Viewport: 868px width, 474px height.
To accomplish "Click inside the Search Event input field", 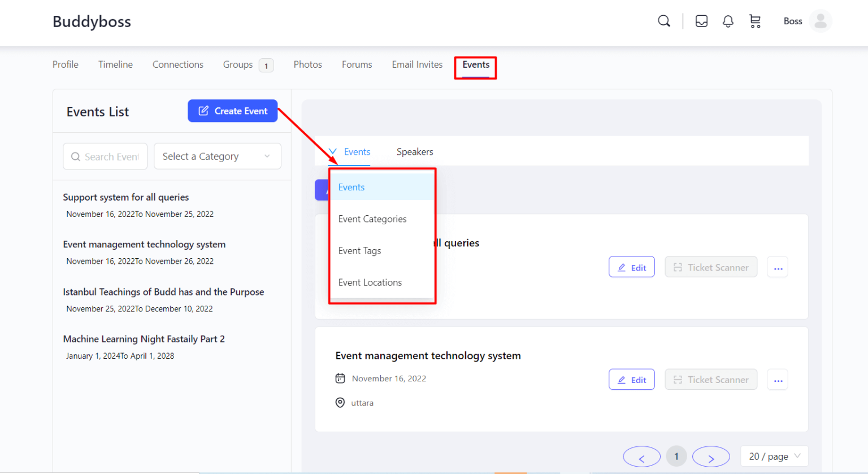I will click(105, 156).
